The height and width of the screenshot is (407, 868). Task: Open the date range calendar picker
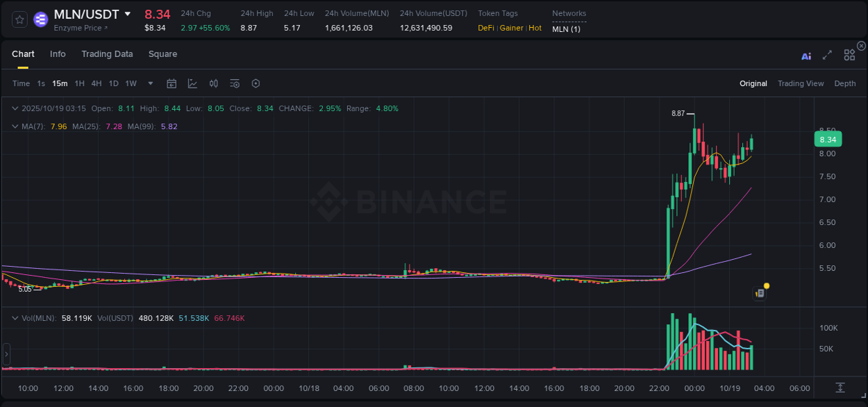pyautogui.click(x=172, y=83)
